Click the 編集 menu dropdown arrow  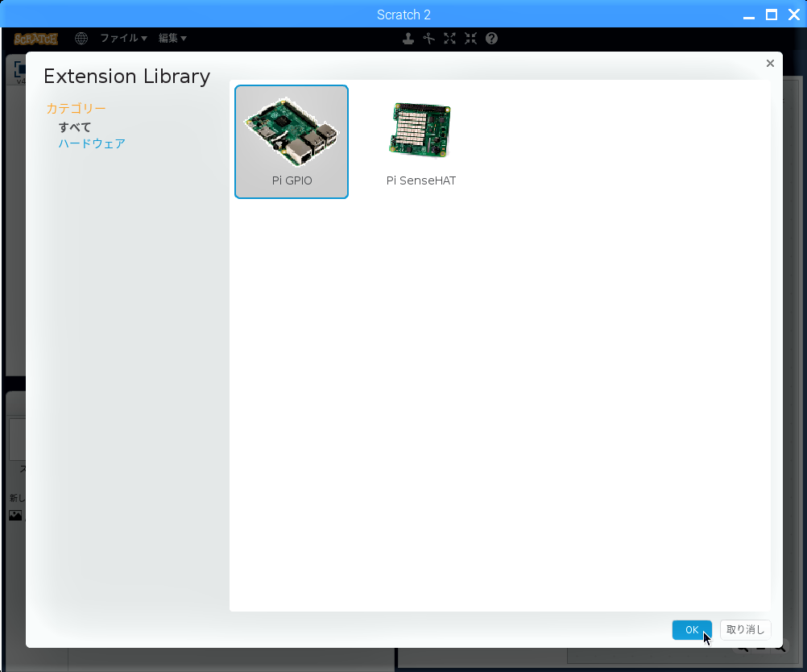184,39
